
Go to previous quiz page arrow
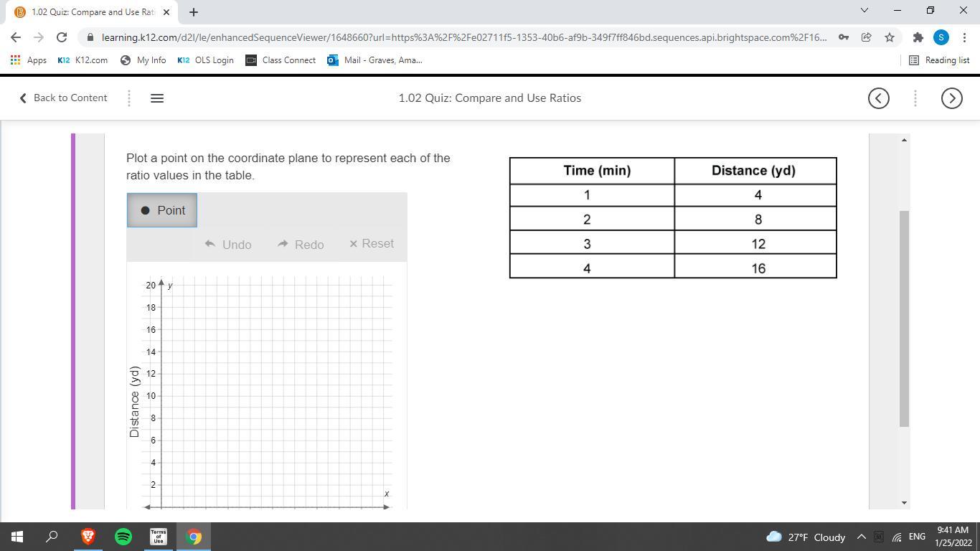pyautogui.click(x=879, y=98)
